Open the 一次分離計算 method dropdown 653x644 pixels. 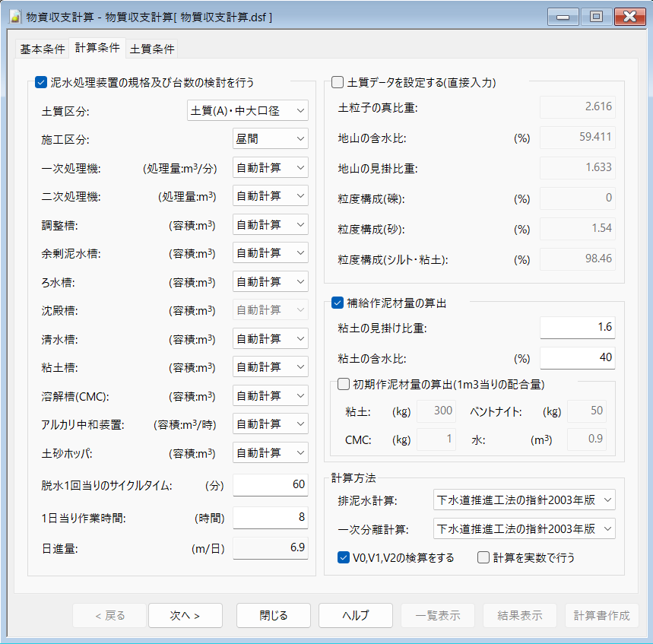[523, 528]
